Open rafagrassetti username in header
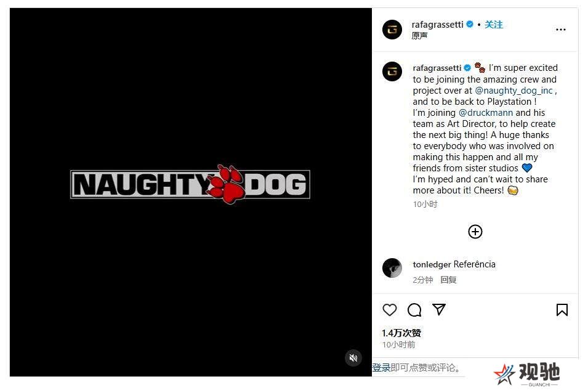This screenshot has height=390, width=588. pyautogui.click(x=438, y=25)
